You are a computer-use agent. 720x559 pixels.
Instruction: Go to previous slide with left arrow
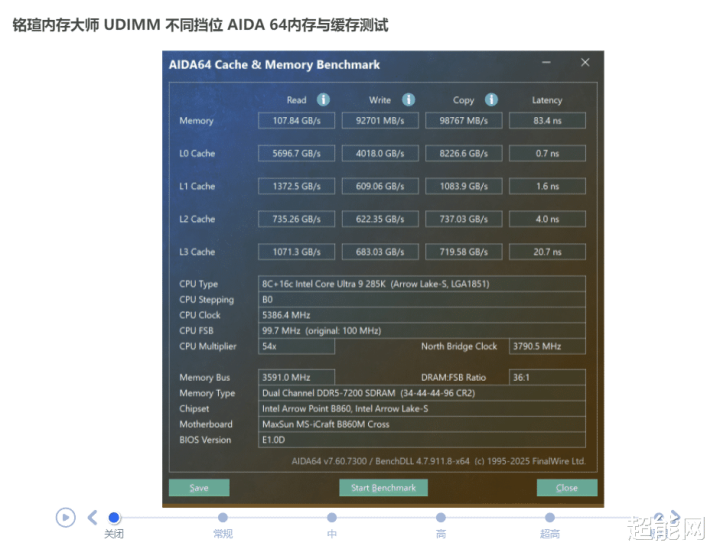coord(92,518)
